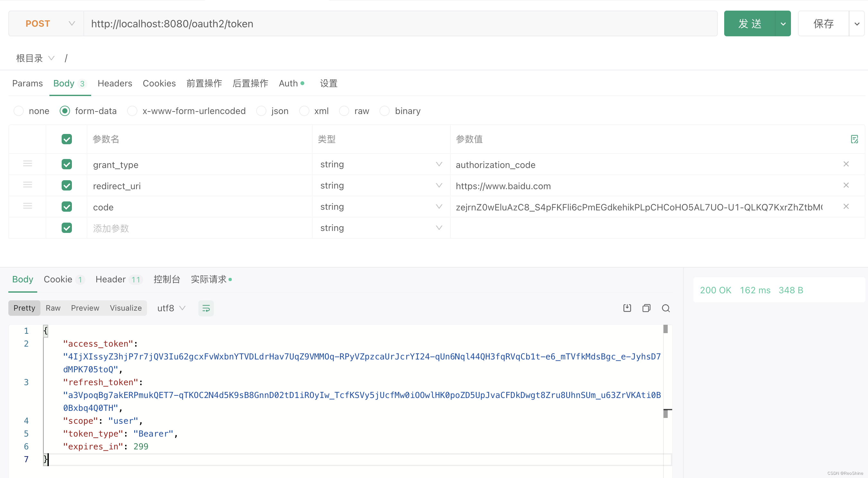Switch to the Raw response view

pyautogui.click(x=54, y=308)
